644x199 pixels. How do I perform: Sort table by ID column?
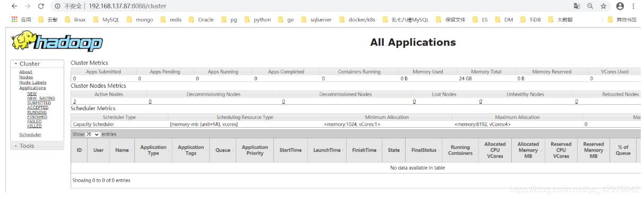pos(79,150)
